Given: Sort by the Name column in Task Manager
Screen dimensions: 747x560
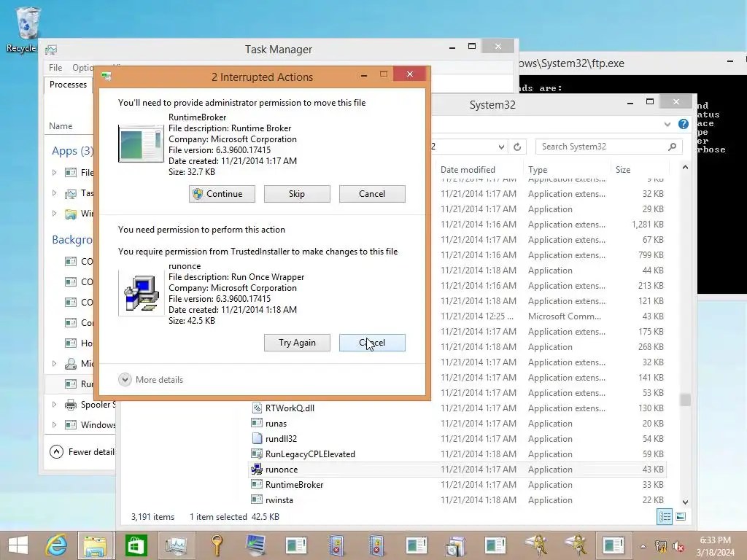Looking at the screenshot, I should click(61, 126).
